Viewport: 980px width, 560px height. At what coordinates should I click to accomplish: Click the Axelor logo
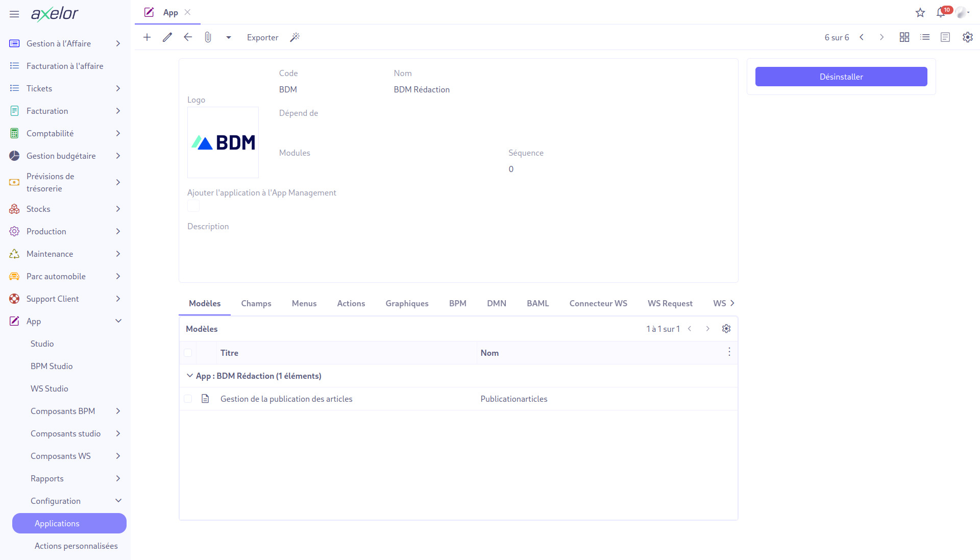[55, 14]
